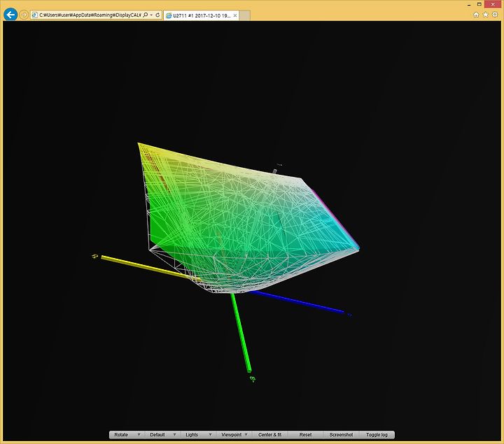Screen dimensions: 504x444
Task: Click the Screenshot button
Action: coord(341,435)
